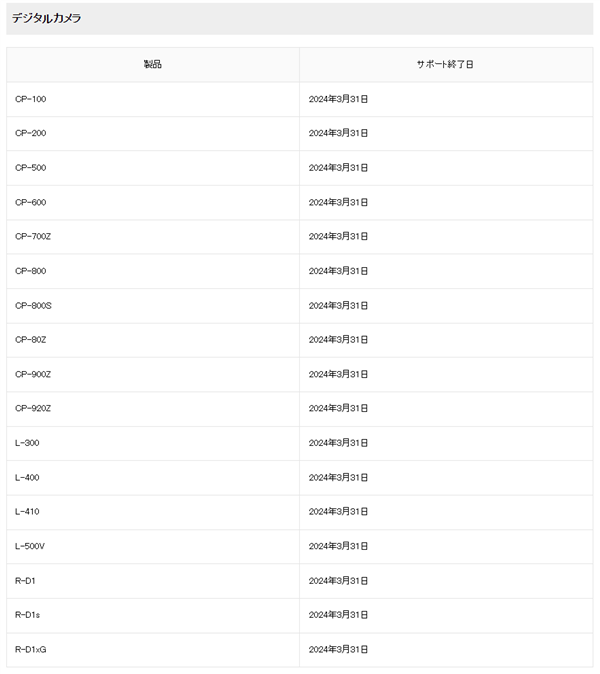600x674 pixels.
Task: Click the R-D1 product name
Action: pyautogui.click(x=26, y=580)
